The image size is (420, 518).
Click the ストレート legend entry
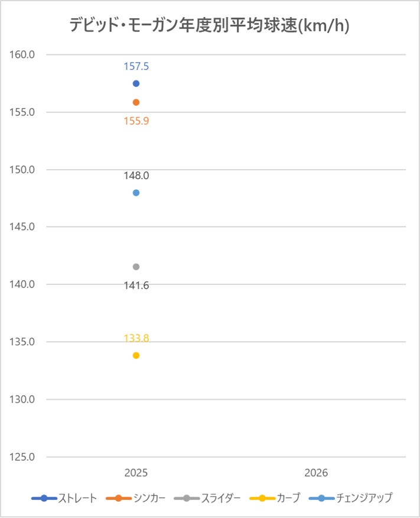[x=64, y=498]
